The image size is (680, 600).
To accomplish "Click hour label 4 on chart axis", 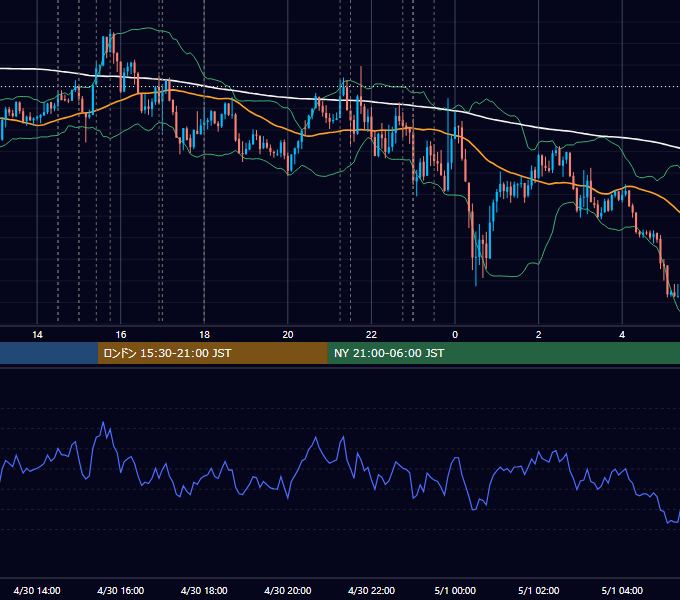I will (x=622, y=335).
